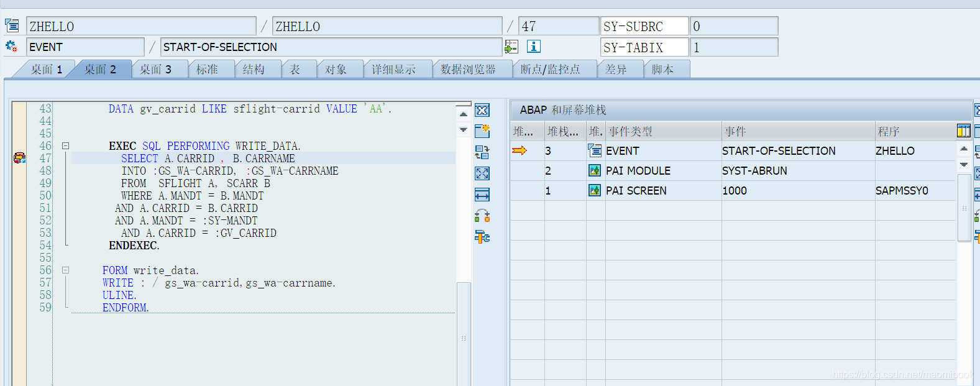Viewport: 980px width, 386px height.
Task: Click the EVENT type icon in stack row 3
Action: [595, 150]
